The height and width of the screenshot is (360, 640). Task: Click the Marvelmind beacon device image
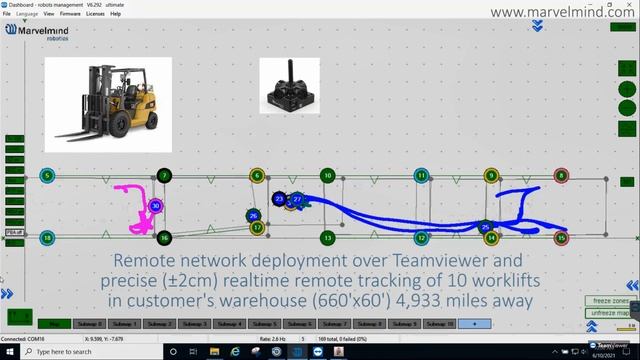290,86
